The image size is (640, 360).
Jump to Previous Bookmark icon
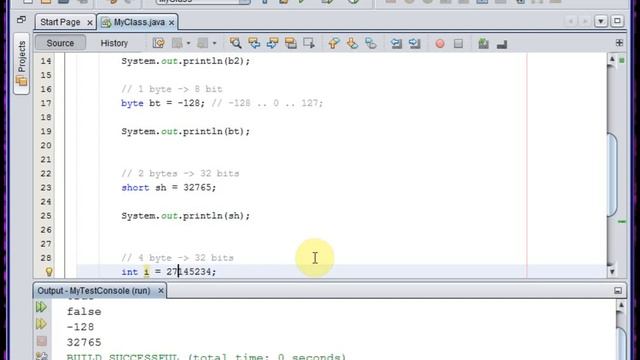click(334, 43)
